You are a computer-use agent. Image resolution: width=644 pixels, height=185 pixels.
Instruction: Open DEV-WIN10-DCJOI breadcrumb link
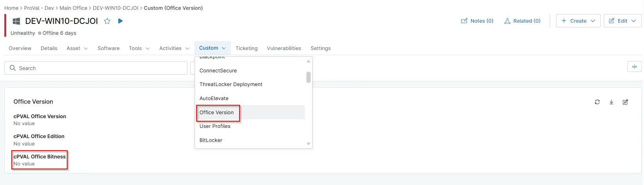[115, 8]
